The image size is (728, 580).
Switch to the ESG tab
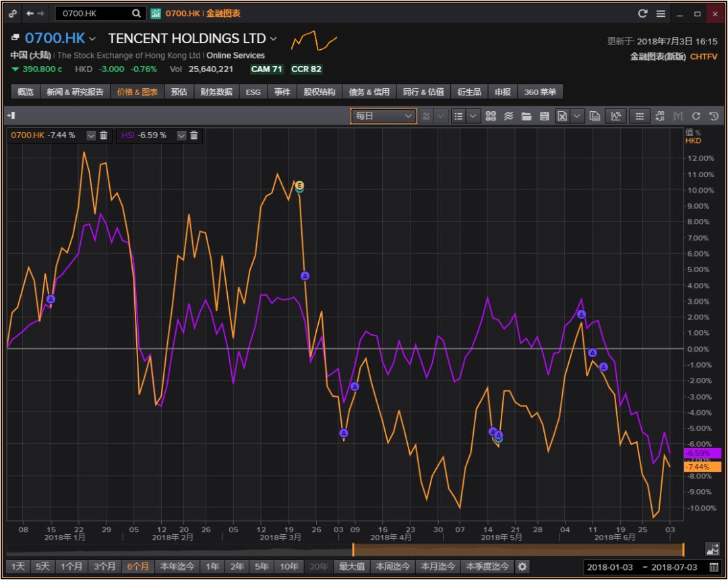click(253, 92)
